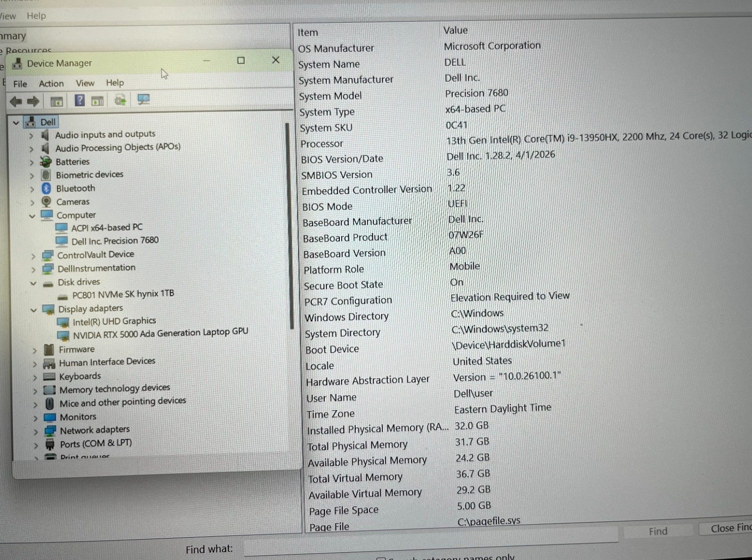The height and width of the screenshot is (560, 752).
Task: Expand the Monitors category
Action: [36, 418]
